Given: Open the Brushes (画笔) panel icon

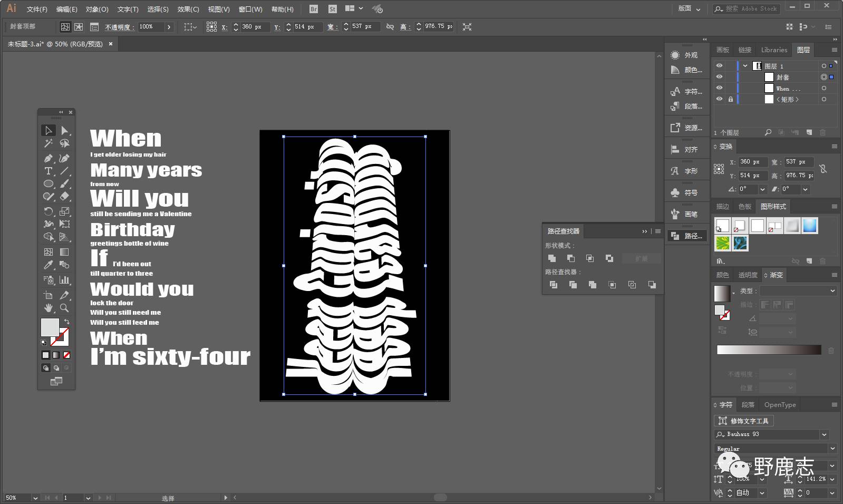Looking at the screenshot, I should 675,214.
